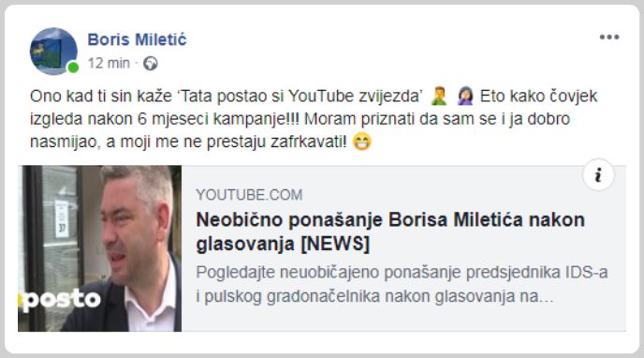Click the paper sign on the glass door
The height and width of the screenshot is (358, 644).
(62, 218)
